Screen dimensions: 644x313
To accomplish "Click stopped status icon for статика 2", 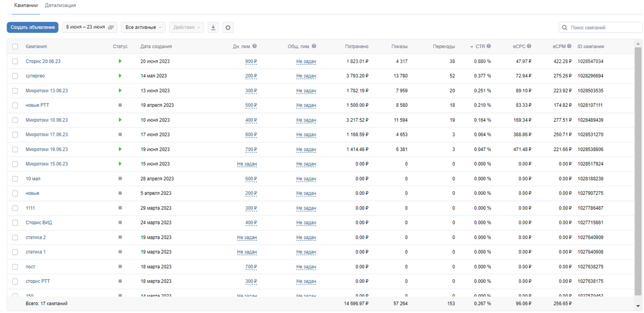I will pos(120,237).
